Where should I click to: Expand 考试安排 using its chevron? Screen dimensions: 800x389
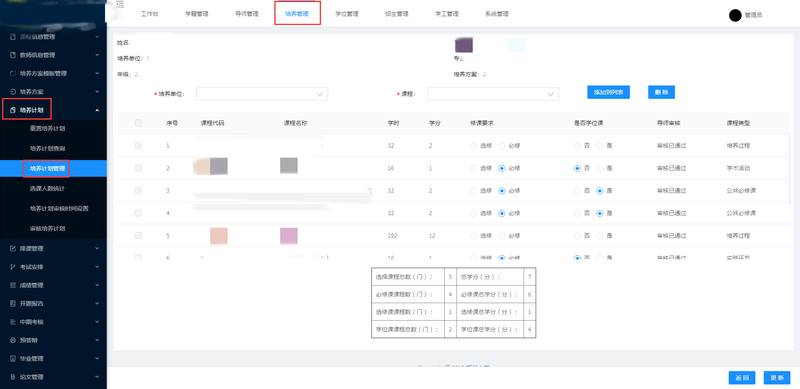[x=97, y=267]
